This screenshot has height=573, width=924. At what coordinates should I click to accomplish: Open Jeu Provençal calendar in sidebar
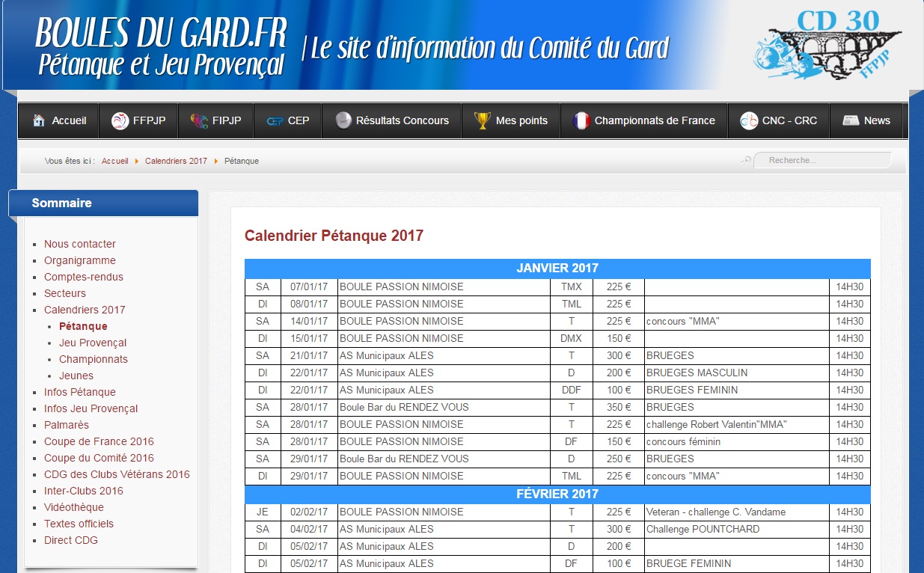(x=93, y=343)
